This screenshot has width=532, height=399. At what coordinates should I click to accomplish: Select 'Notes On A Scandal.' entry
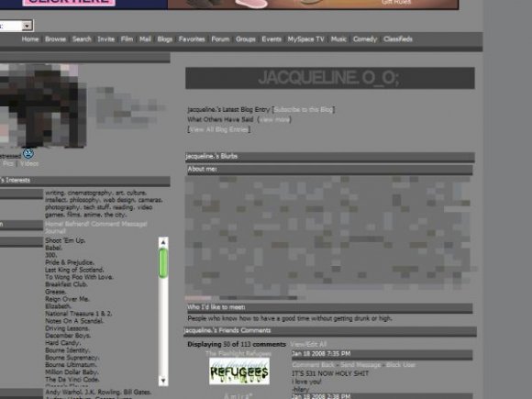pyautogui.click(x=74, y=321)
